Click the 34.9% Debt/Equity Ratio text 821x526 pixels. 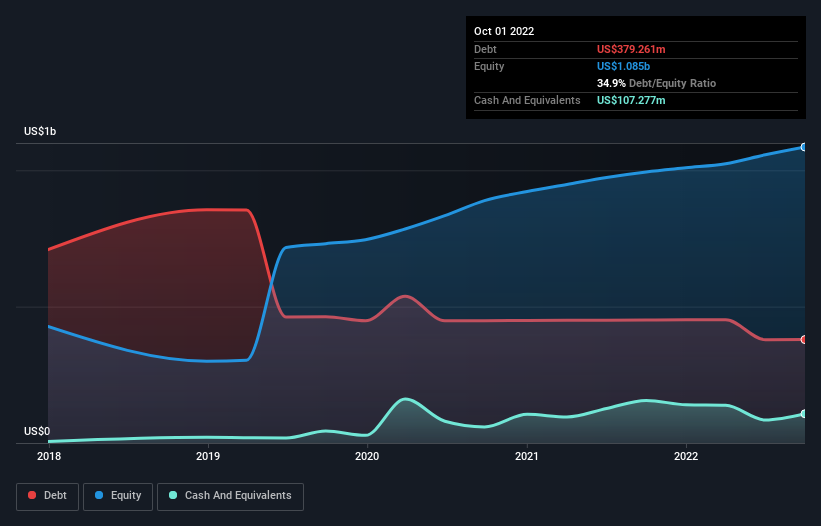tap(656, 83)
